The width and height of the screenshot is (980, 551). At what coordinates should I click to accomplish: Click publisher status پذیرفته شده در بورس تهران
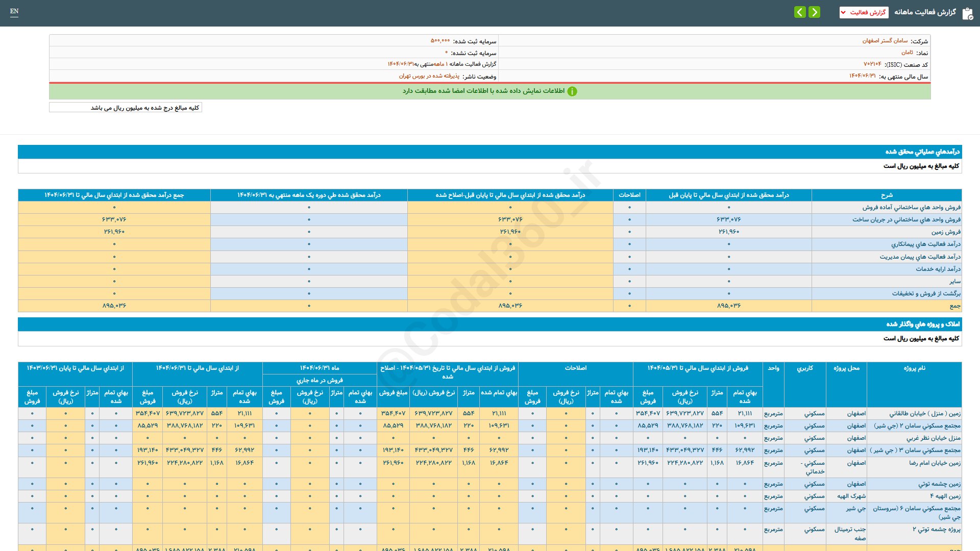429,76
